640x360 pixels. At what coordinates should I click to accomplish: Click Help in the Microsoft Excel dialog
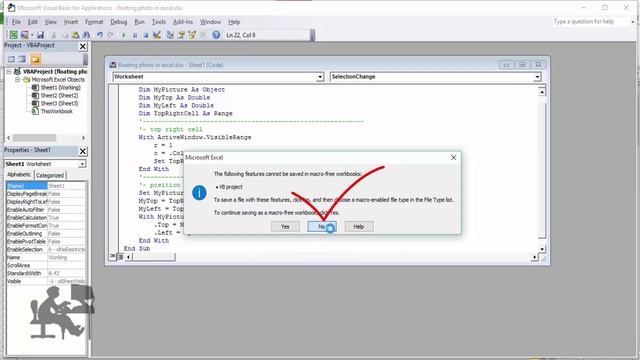(x=359, y=227)
